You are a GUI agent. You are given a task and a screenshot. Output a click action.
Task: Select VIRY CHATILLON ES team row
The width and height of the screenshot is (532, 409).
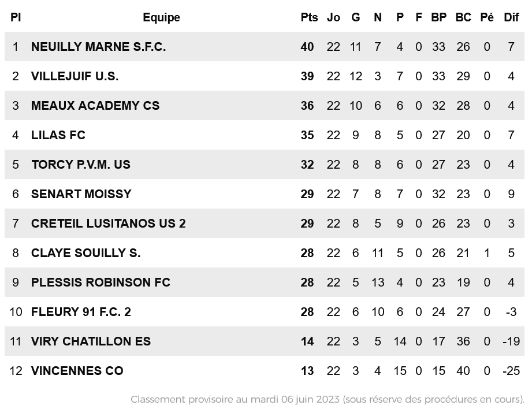tap(265, 341)
